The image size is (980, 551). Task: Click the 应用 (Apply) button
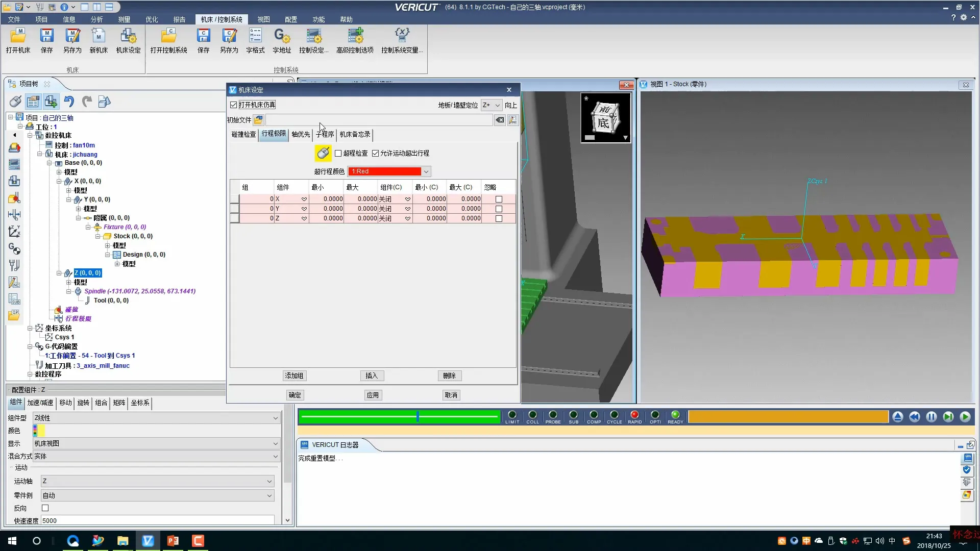pyautogui.click(x=373, y=395)
